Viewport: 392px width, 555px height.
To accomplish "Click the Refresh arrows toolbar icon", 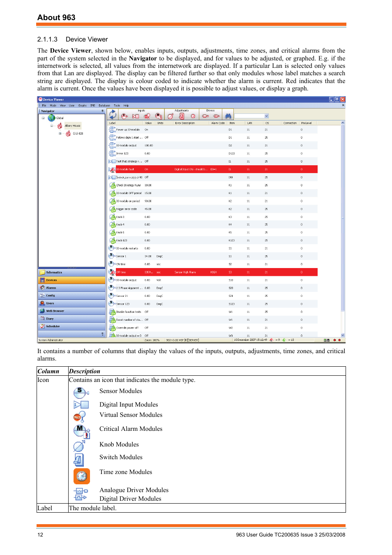I will (x=113, y=115).
